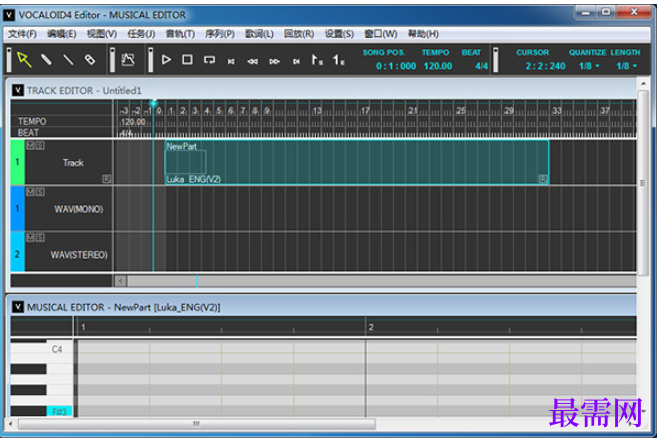Image resolution: width=661 pixels, height=444 pixels.
Task: Open the 帮助(H) menu
Action: coord(423,34)
